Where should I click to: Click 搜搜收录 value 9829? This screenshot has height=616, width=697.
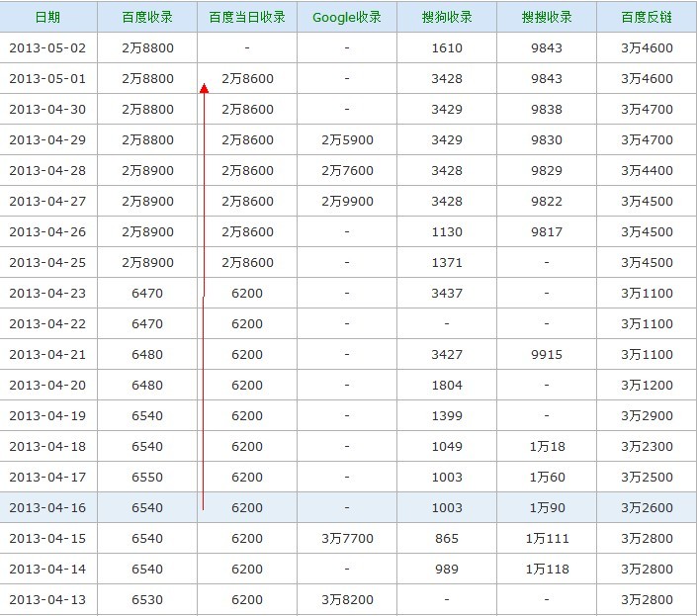pyautogui.click(x=547, y=170)
